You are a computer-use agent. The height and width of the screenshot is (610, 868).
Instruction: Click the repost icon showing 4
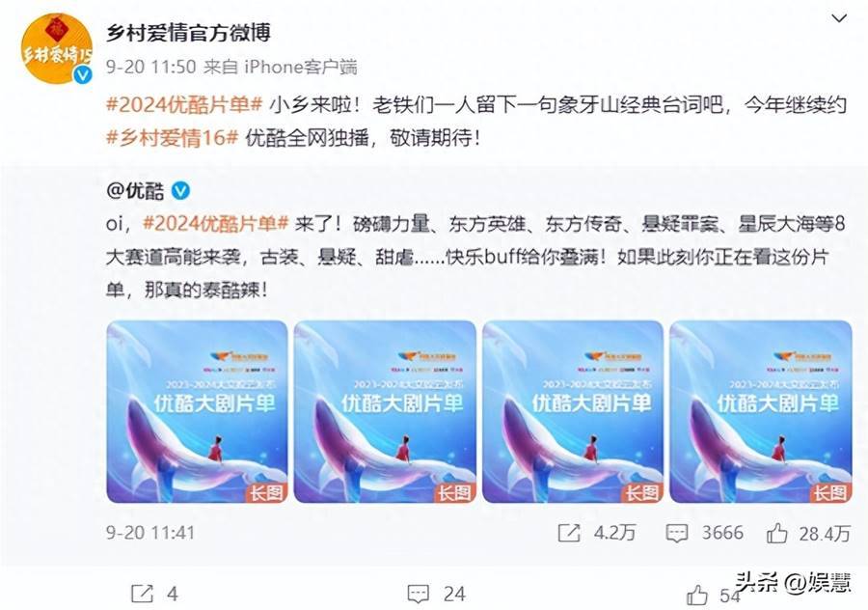tap(142, 594)
